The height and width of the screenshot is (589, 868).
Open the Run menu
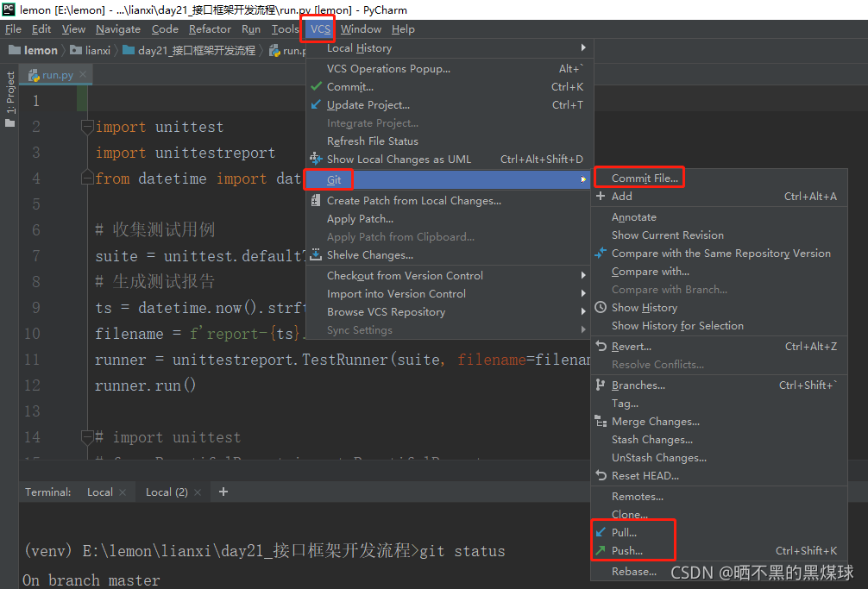point(251,29)
